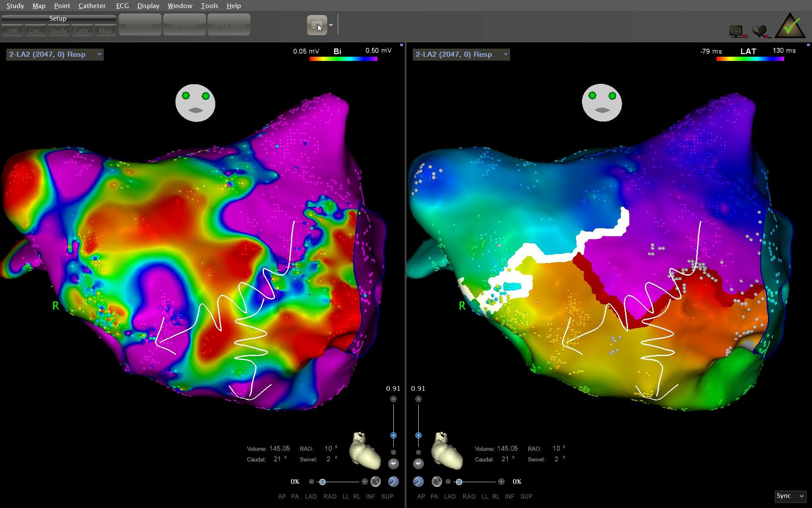
Task: Open the left viewer 2-LA2 map selector
Action: click(55, 54)
